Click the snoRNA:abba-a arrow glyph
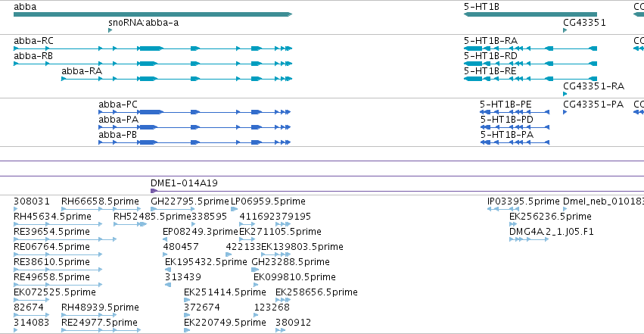The height and width of the screenshot is (334, 644). tap(110, 30)
